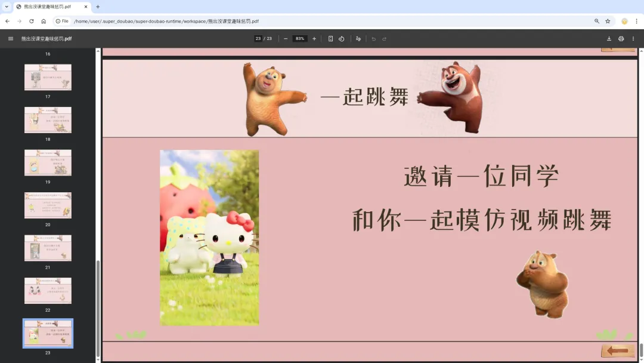Open page 19 thumbnail
Image resolution: width=644 pixels, height=363 pixels.
(x=48, y=163)
